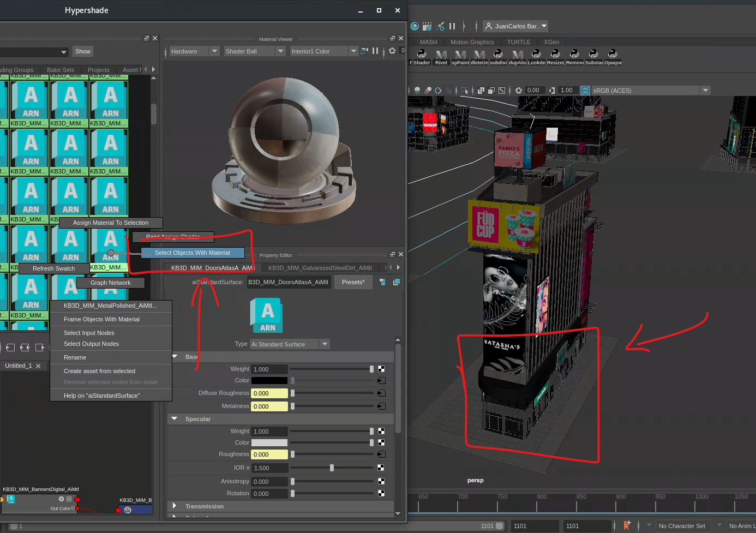756x533 pixels.
Task: Choose Help on "aiStandardSurface"
Action: point(101,396)
